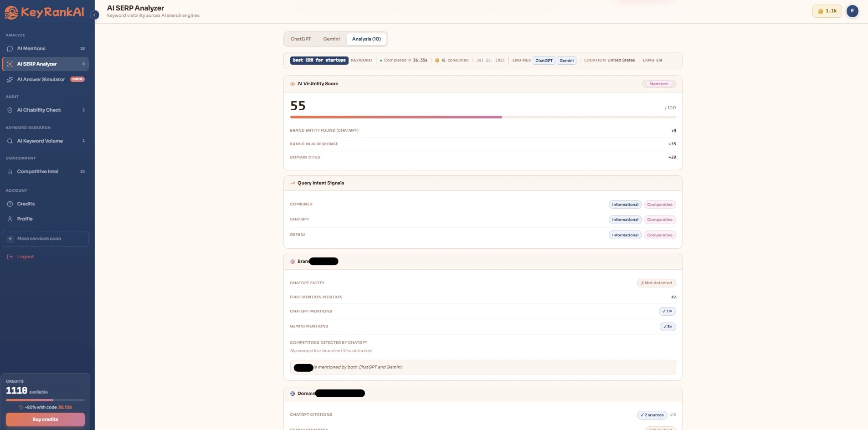
Task: Click More services soon box
Action: pos(45,239)
